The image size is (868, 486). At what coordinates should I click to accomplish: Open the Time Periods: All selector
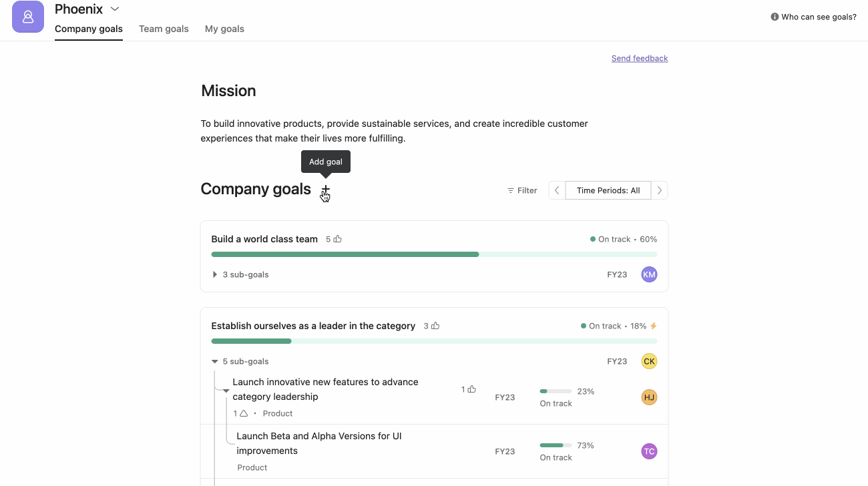tap(608, 190)
